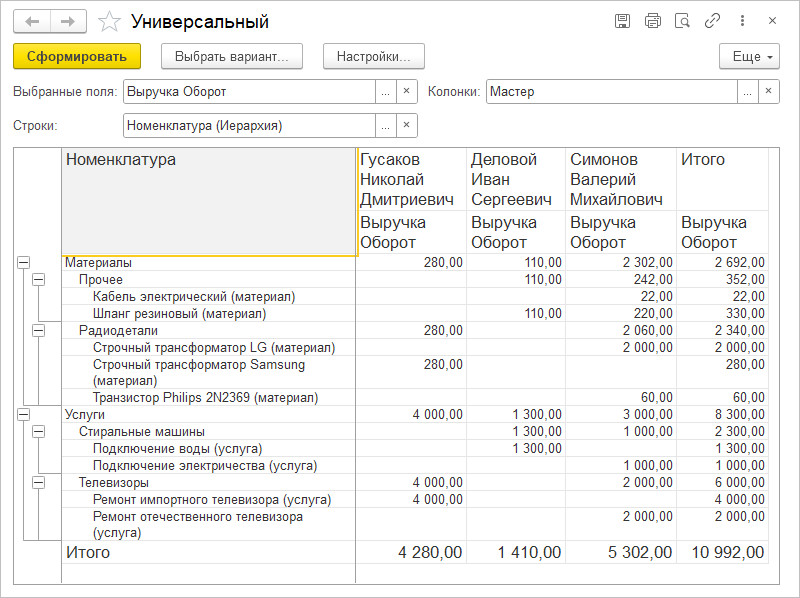Click into the Колонки field with Мастер
This screenshot has height=598, width=800.
[x=611, y=92]
